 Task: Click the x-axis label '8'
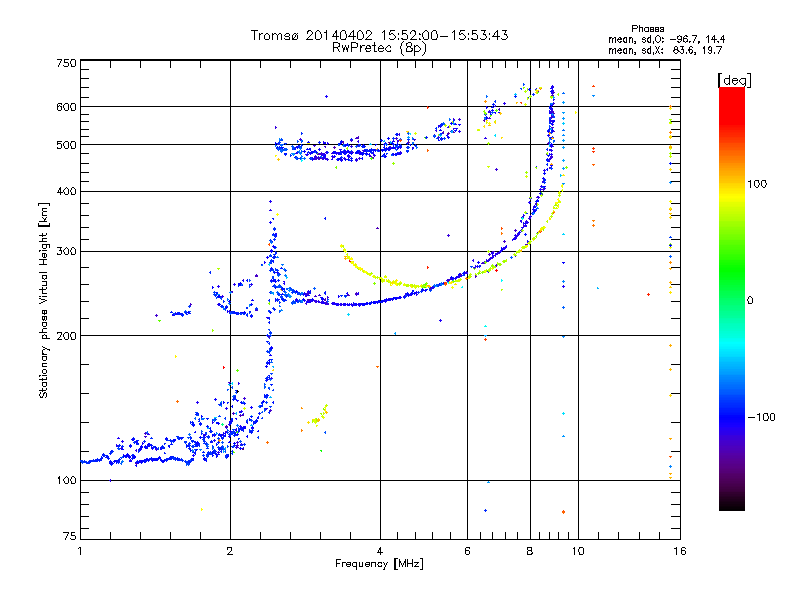(530, 551)
